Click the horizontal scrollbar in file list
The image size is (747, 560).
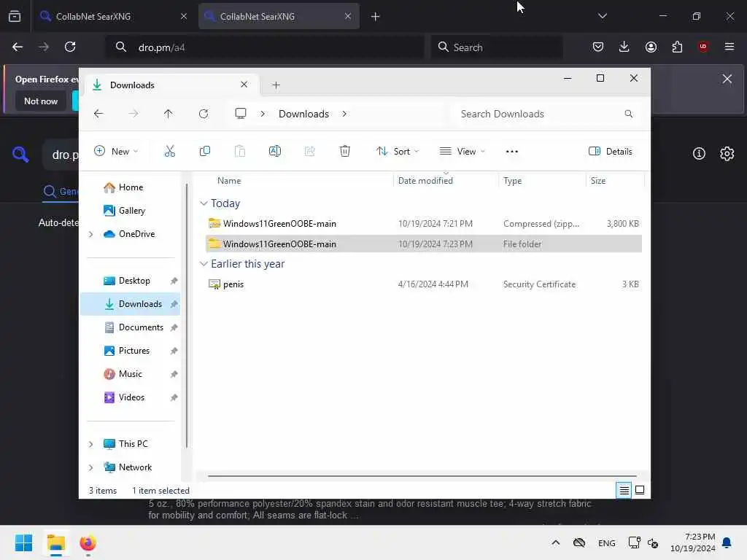click(x=422, y=475)
